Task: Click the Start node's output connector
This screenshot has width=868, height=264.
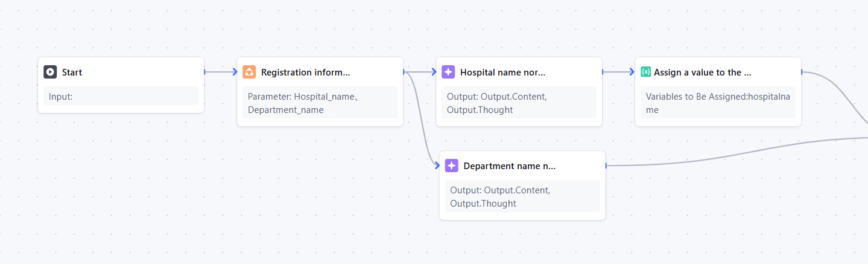Action: point(204,72)
